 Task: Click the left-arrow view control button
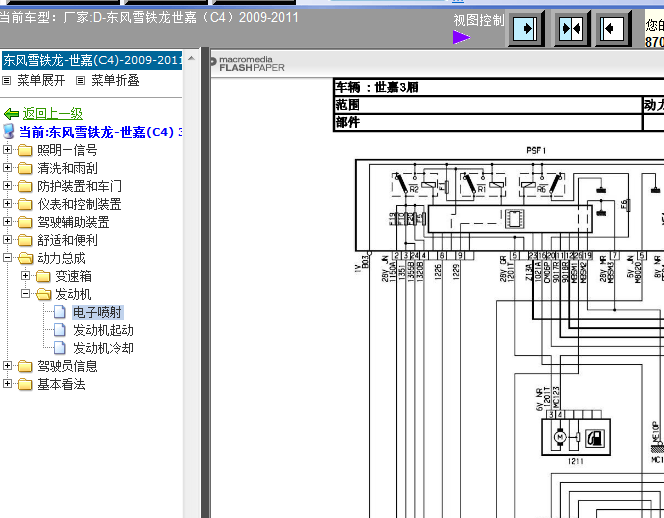point(612,29)
